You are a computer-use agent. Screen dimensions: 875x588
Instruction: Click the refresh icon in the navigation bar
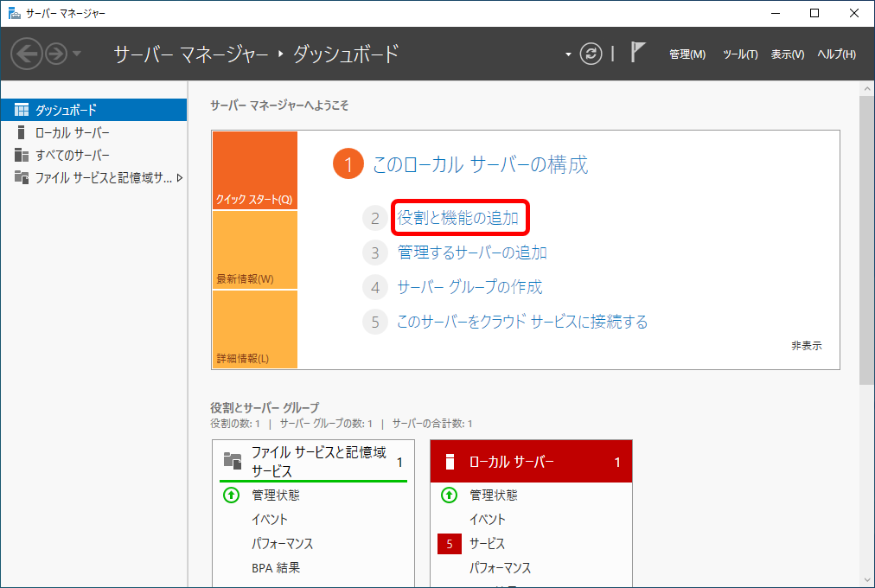tap(591, 54)
